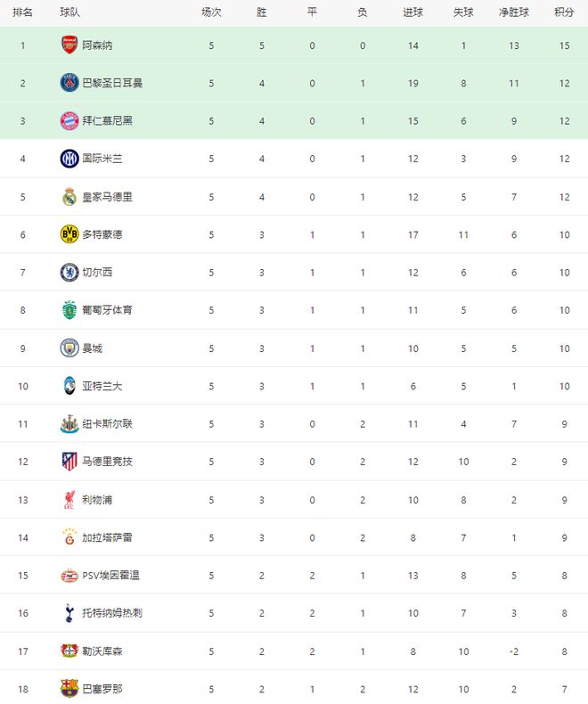This screenshot has height=704, width=588.
Task: Click the 进球 column header
Action: coord(412,12)
